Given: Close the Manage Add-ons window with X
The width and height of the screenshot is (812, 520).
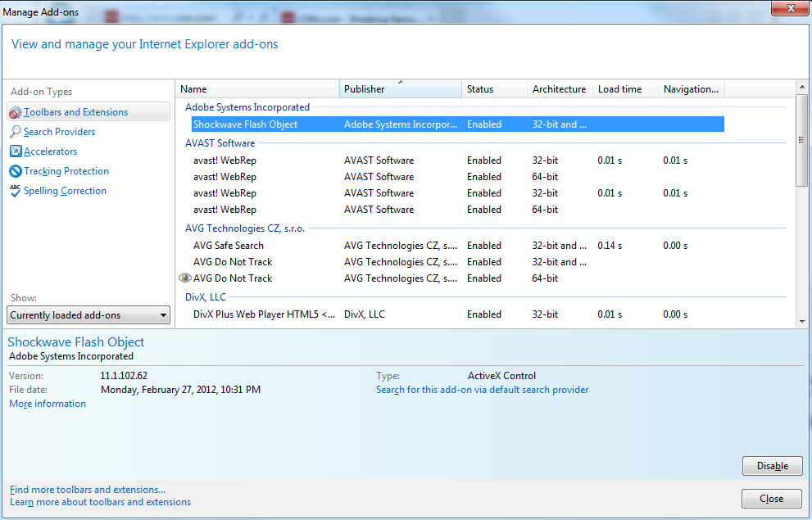Looking at the screenshot, I should click(x=788, y=10).
